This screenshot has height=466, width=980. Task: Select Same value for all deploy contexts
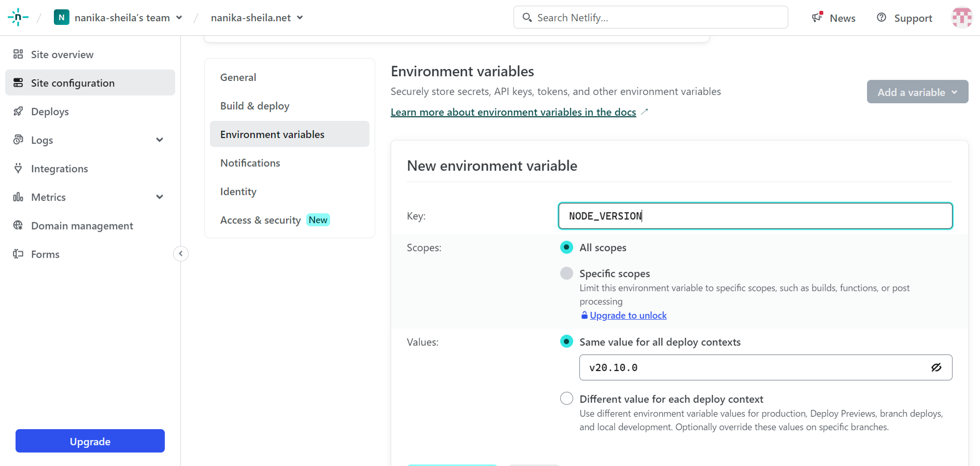pos(566,342)
